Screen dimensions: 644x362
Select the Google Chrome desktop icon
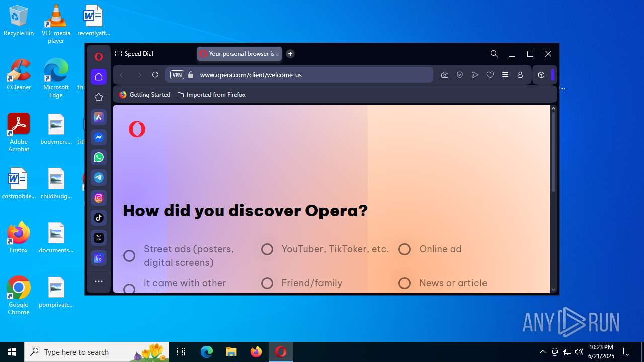pyautogui.click(x=19, y=296)
